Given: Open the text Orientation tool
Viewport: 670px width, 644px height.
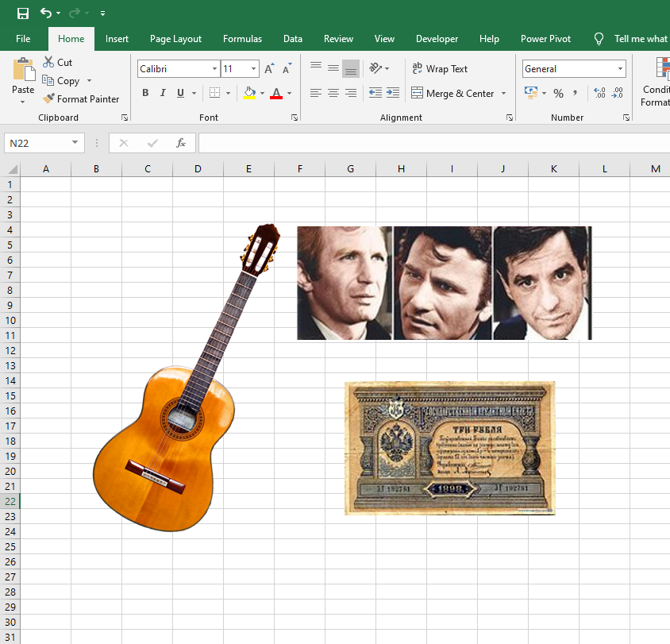Looking at the screenshot, I should [376, 68].
